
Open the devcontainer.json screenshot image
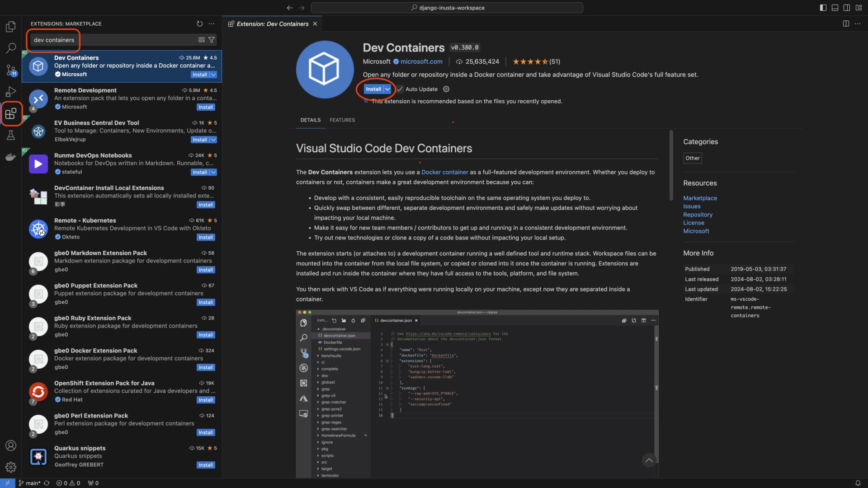[477, 394]
